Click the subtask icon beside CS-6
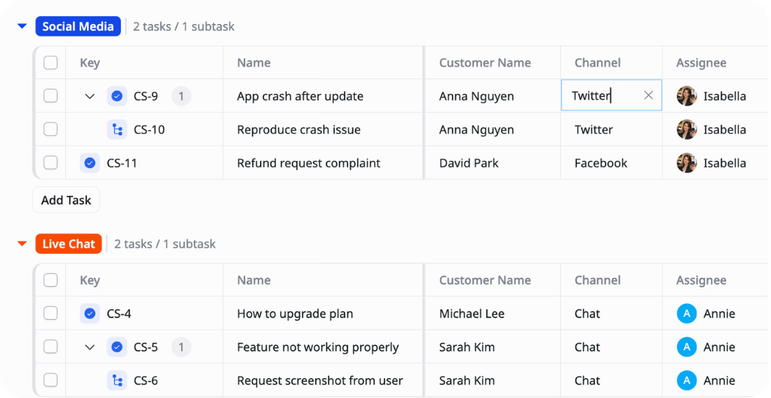Viewport: 771px width, 398px height. (x=117, y=380)
